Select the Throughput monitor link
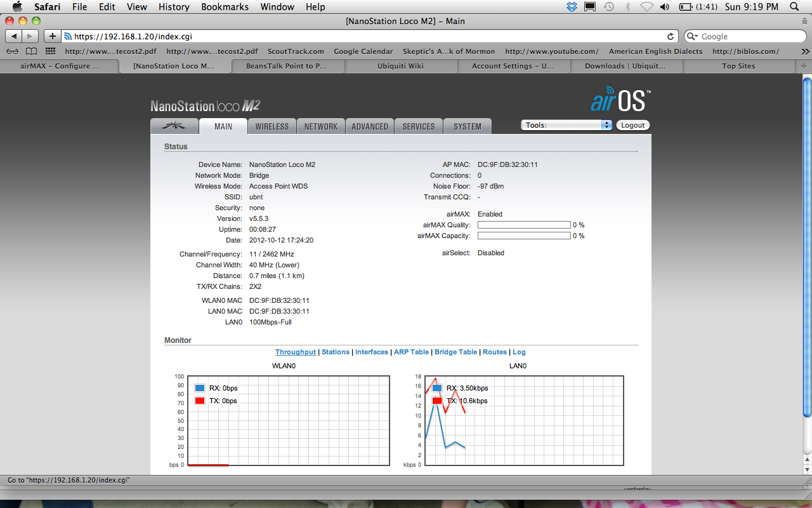The width and height of the screenshot is (812, 508). [296, 352]
